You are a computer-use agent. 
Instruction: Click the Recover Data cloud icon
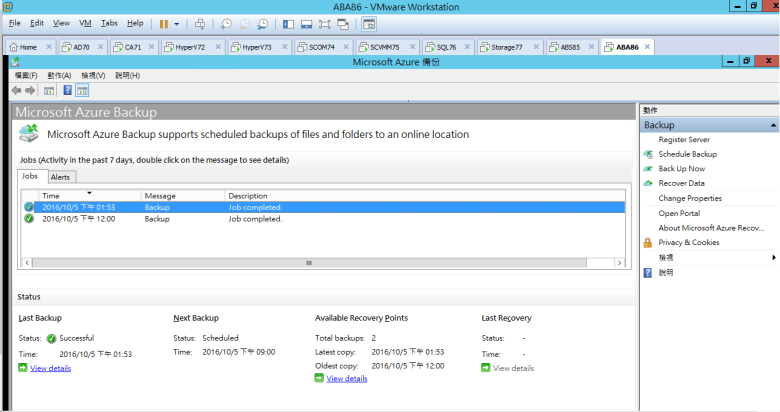649,183
